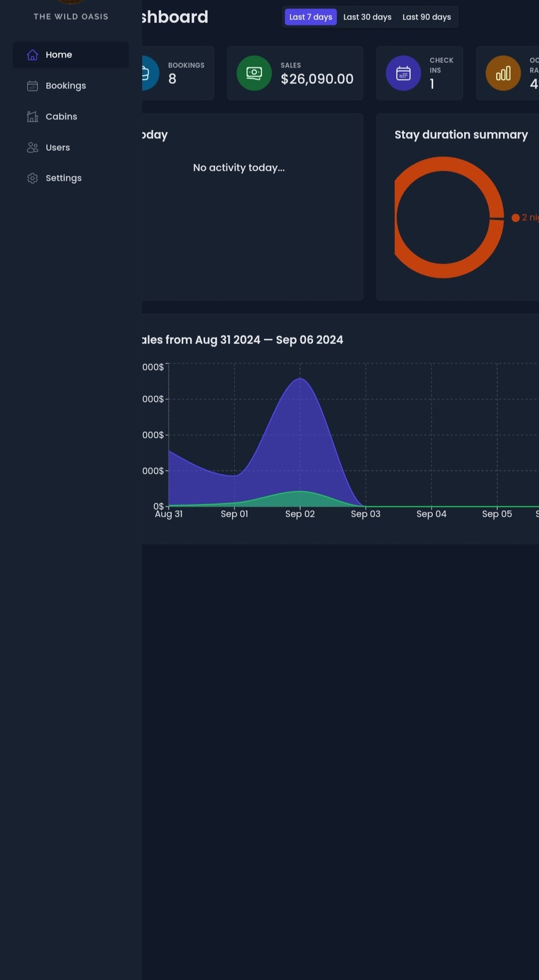Screen dimensions: 539x980
Task: Click the Sep 02 sales peak in chart
Action: tap(300, 379)
